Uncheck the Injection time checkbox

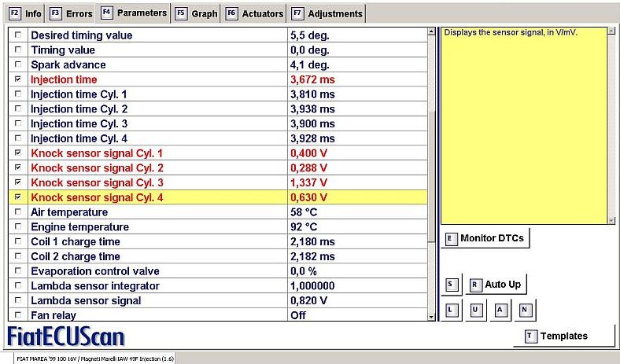pyautogui.click(x=18, y=79)
